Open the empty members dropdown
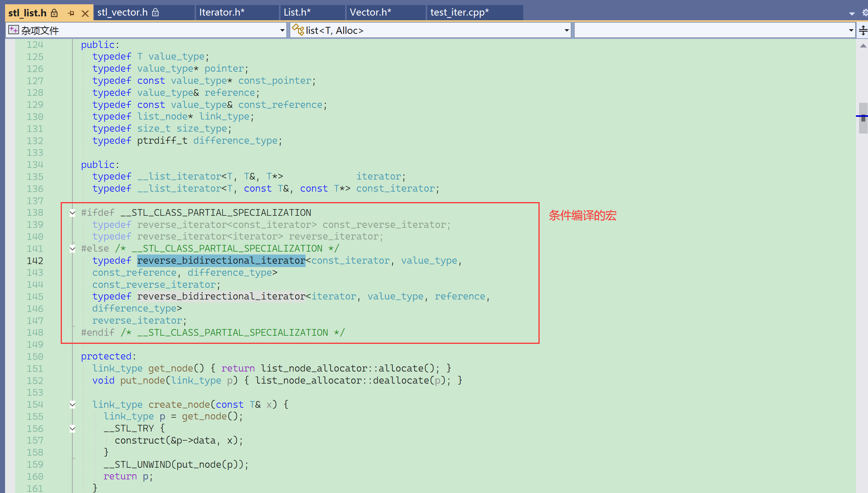This screenshot has height=493, width=868. (851, 30)
